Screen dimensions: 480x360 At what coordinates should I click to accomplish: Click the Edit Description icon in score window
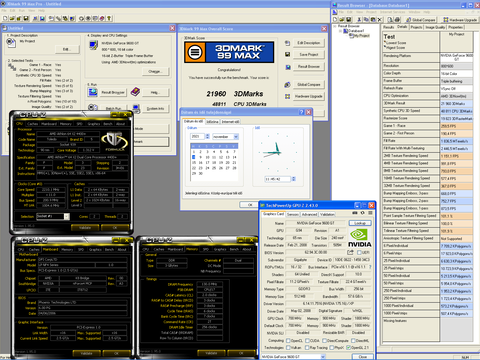point(287,43)
